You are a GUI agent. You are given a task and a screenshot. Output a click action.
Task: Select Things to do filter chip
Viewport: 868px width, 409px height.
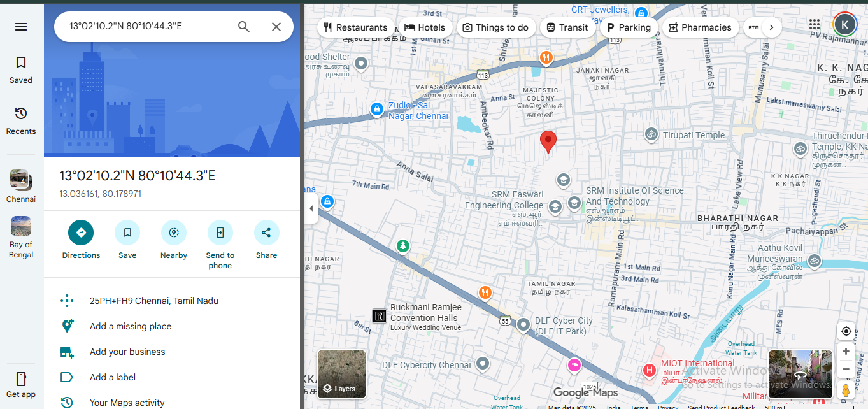click(x=496, y=27)
